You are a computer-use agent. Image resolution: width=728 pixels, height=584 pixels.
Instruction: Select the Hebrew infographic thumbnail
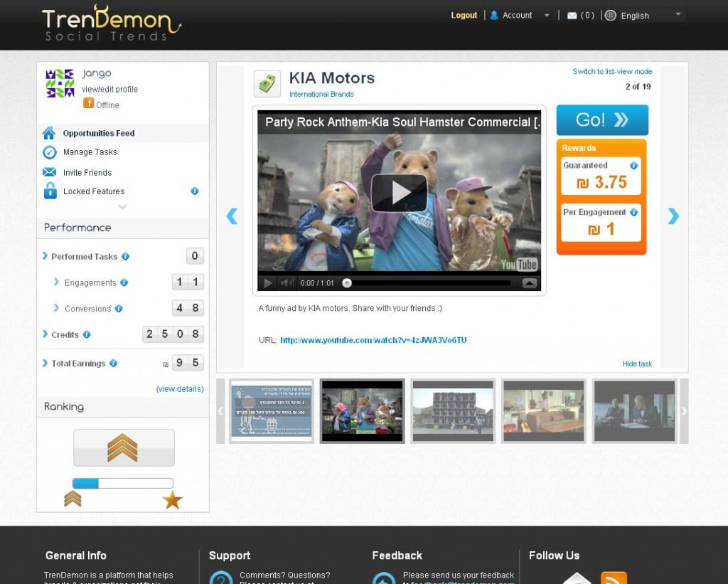[x=271, y=410]
